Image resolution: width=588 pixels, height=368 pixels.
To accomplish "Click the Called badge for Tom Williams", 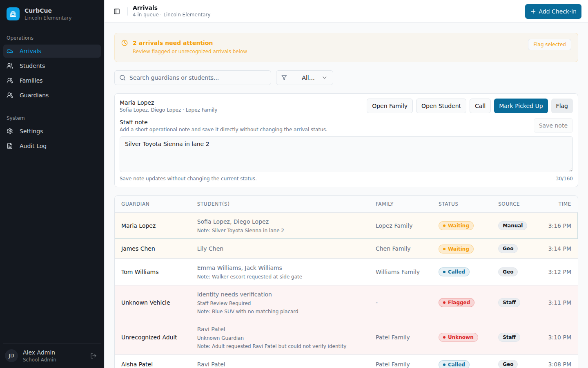I will point(454,272).
